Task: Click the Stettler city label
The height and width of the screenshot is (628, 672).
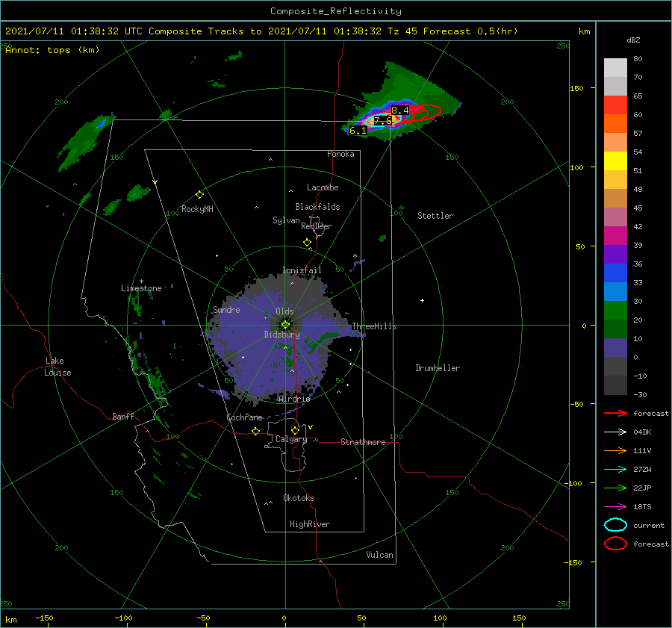Action: click(x=435, y=216)
